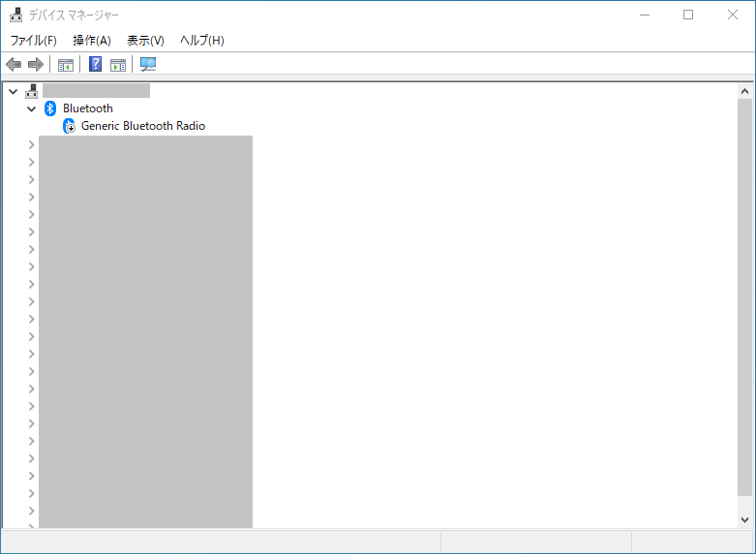Maximize the デバイス マネージャー window
756x554 pixels.
click(x=688, y=15)
